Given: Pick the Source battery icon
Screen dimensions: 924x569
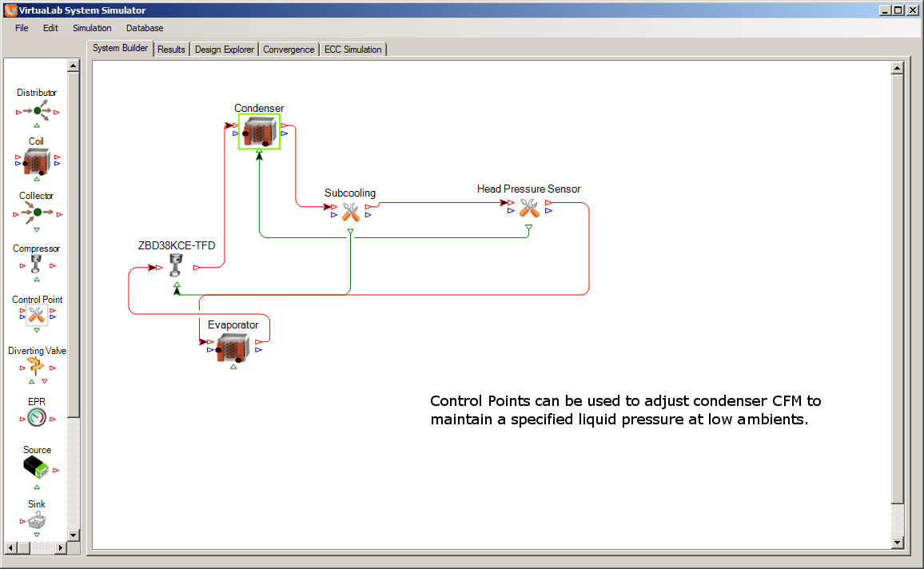Looking at the screenshot, I should click(37, 468).
